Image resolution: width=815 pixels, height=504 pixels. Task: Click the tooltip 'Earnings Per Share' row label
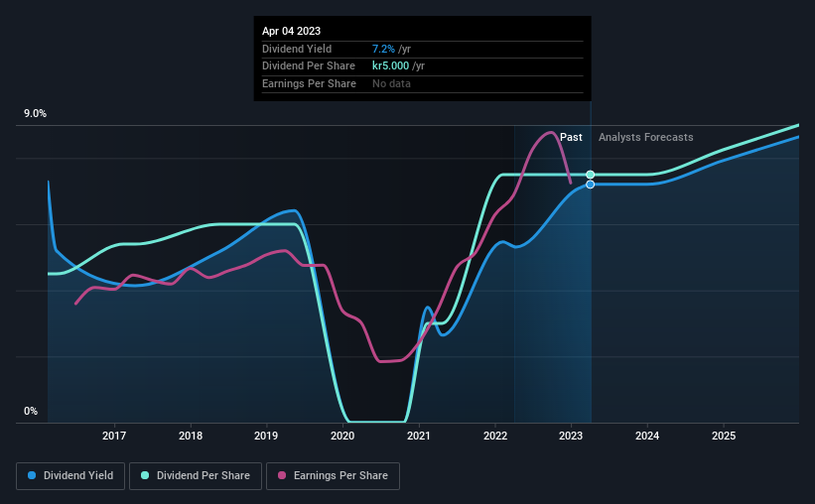pos(310,83)
